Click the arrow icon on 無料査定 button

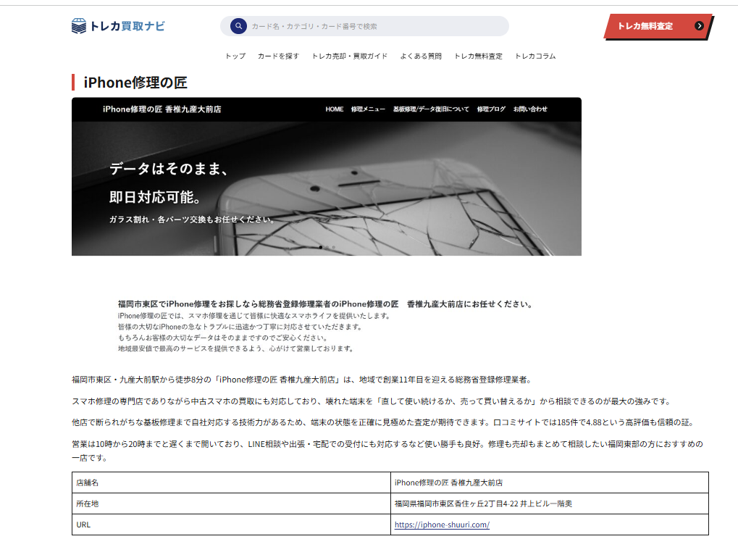[700, 26]
